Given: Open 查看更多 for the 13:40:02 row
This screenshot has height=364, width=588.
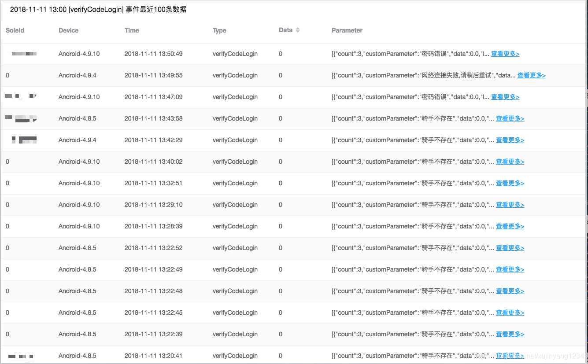Looking at the screenshot, I should coord(510,162).
